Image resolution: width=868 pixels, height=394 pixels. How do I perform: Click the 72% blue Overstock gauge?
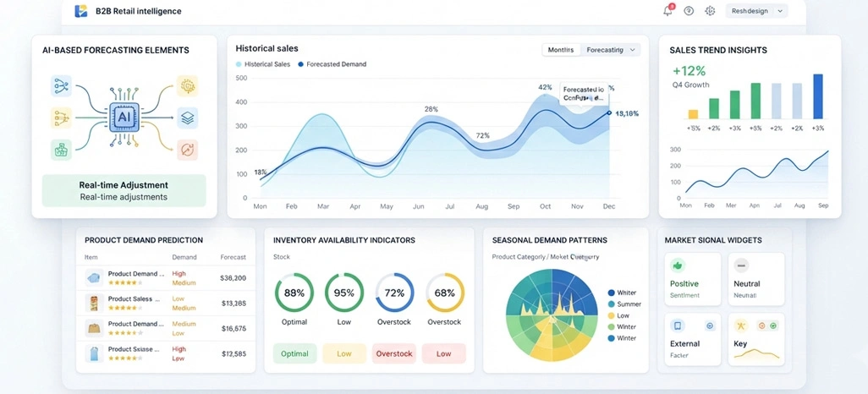point(394,293)
